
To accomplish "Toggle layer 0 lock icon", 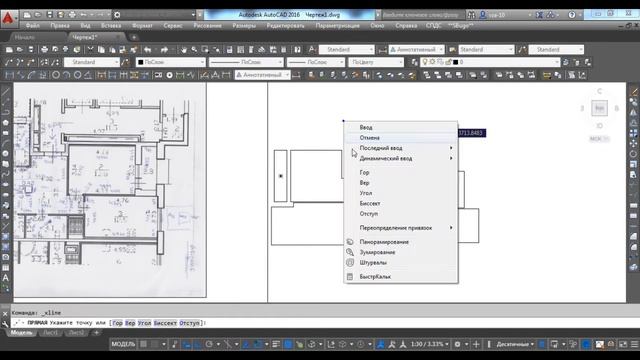I will tap(448, 62).
